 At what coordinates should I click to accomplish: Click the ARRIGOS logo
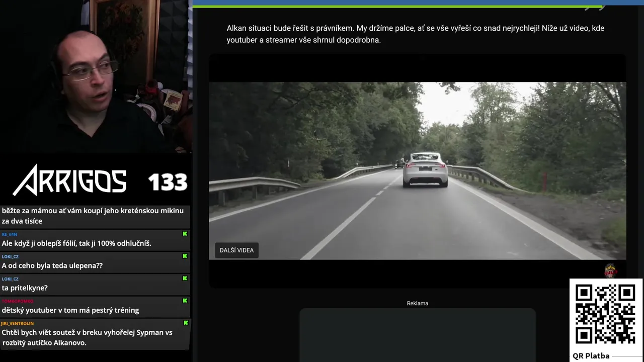coord(69,180)
